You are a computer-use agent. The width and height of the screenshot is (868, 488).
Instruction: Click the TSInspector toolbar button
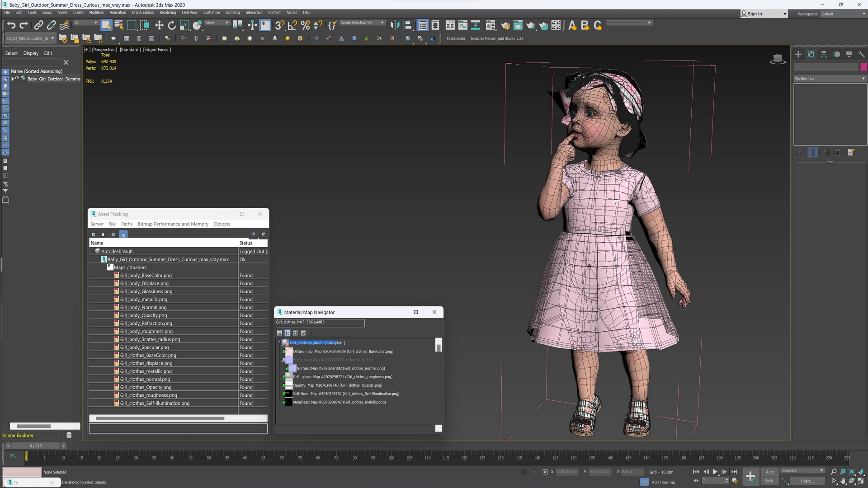point(455,38)
